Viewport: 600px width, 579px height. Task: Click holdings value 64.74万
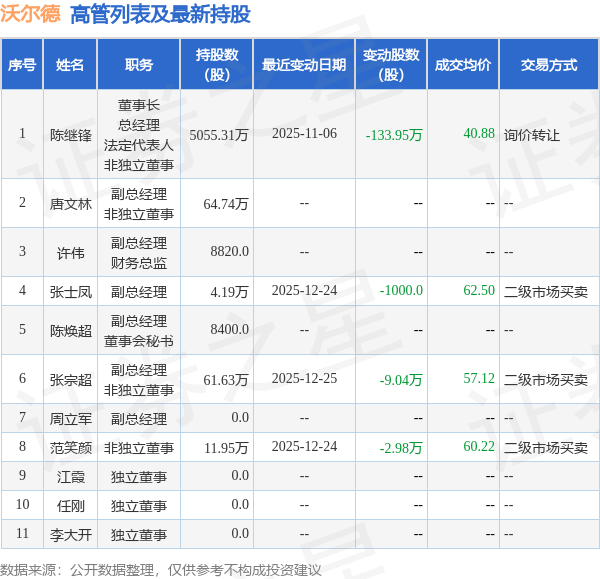[x=226, y=204]
